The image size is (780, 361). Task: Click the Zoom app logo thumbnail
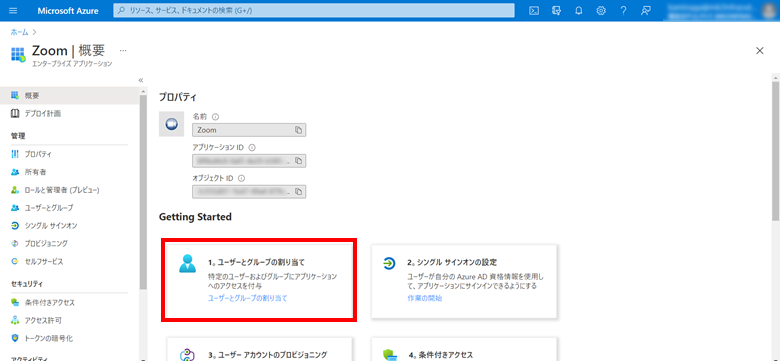172,124
